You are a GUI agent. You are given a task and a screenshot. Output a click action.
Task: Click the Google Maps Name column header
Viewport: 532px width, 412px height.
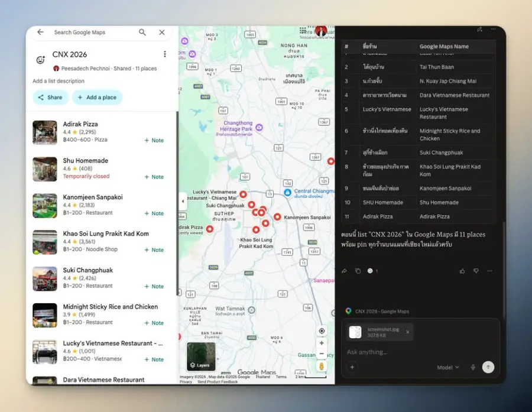point(444,47)
